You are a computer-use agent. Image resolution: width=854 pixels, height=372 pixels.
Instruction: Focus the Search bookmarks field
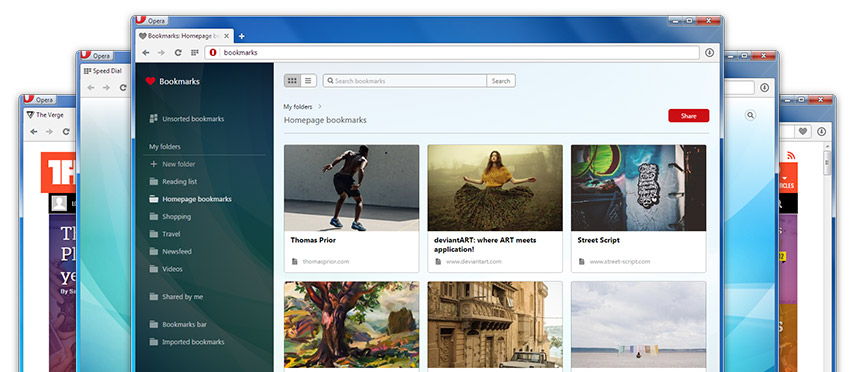(405, 81)
